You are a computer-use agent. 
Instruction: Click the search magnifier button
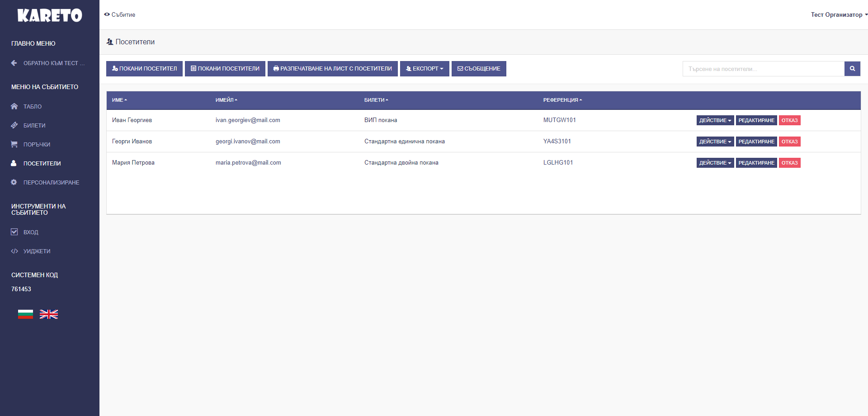[x=852, y=69]
